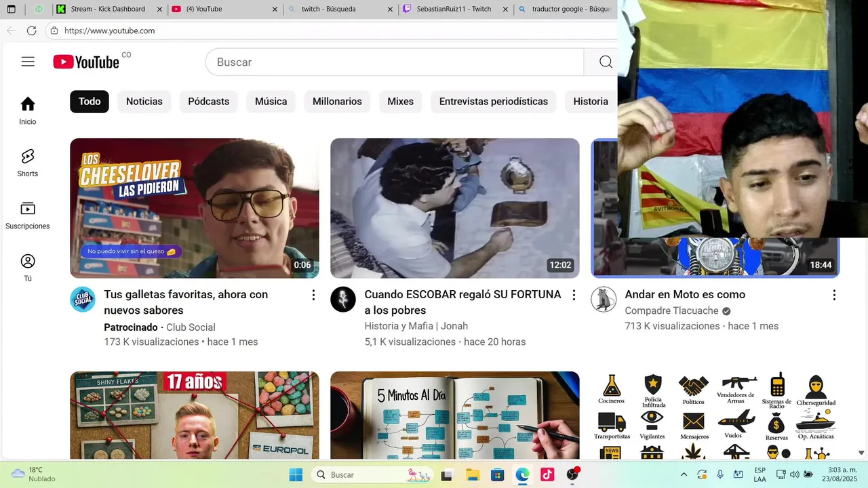Open Task View on taskbar
868x488 pixels.
[x=447, y=474]
